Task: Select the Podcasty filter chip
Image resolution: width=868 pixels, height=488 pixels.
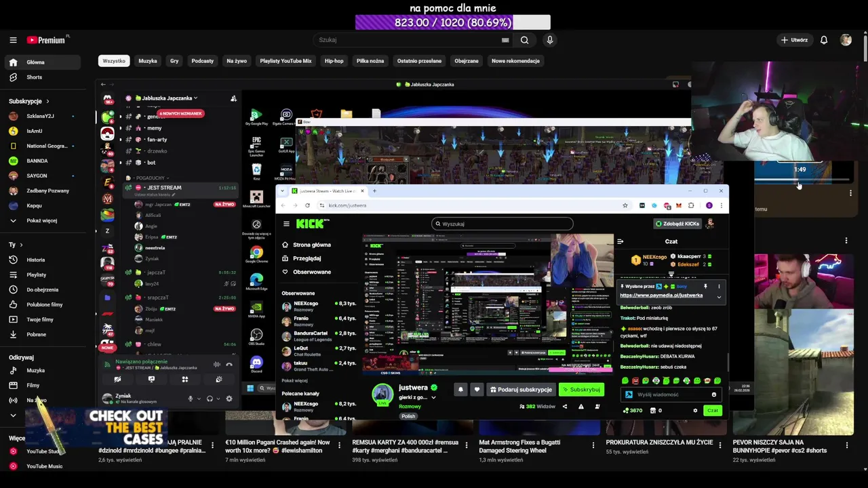Action: pos(202,61)
